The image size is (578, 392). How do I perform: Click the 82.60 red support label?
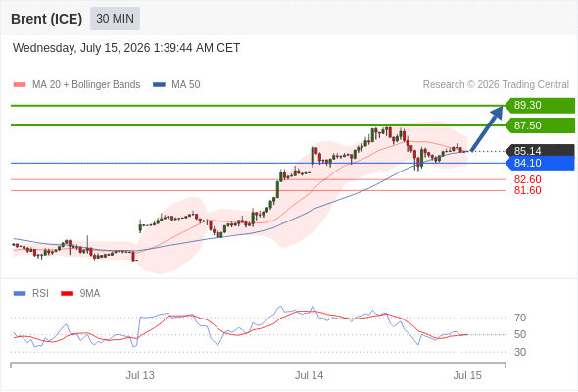pos(527,179)
